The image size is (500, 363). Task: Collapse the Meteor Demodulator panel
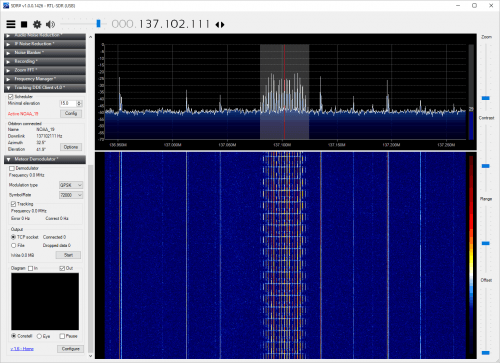pyautogui.click(x=45, y=159)
